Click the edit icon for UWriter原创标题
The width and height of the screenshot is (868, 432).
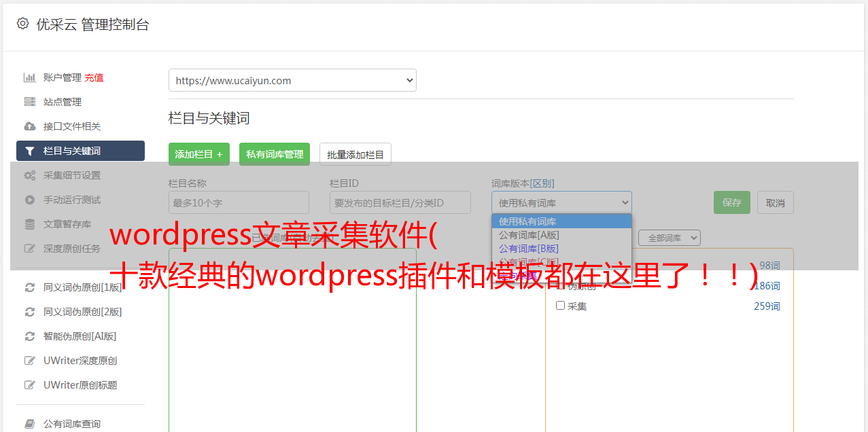(x=30, y=385)
